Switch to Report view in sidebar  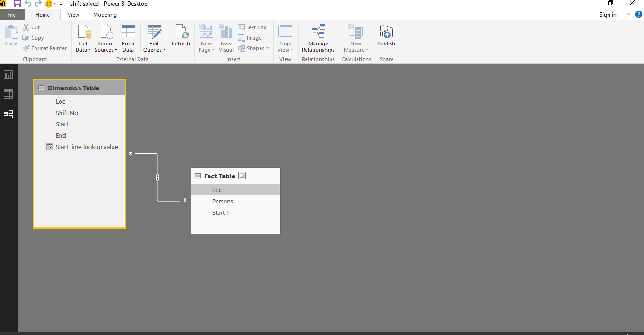pos(9,75)
